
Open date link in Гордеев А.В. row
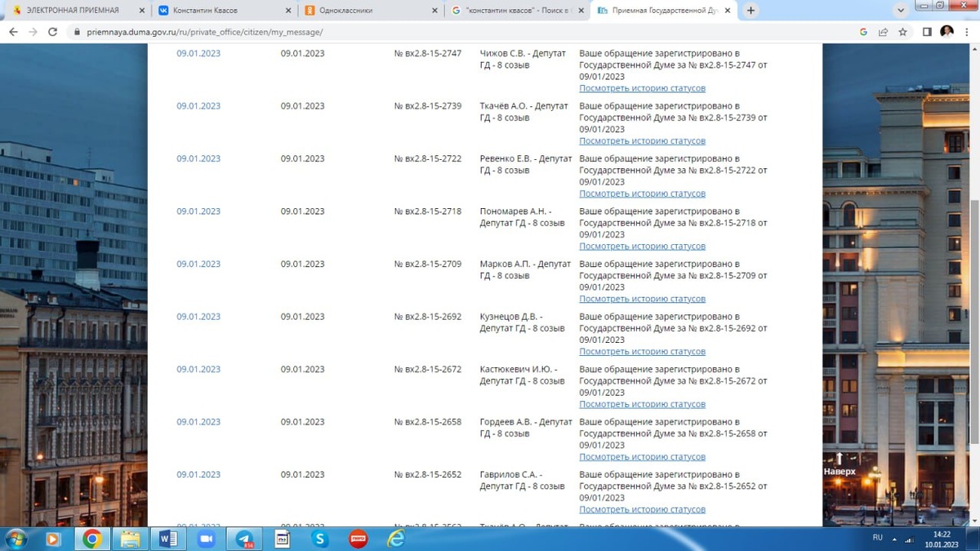tap(198, 422)
